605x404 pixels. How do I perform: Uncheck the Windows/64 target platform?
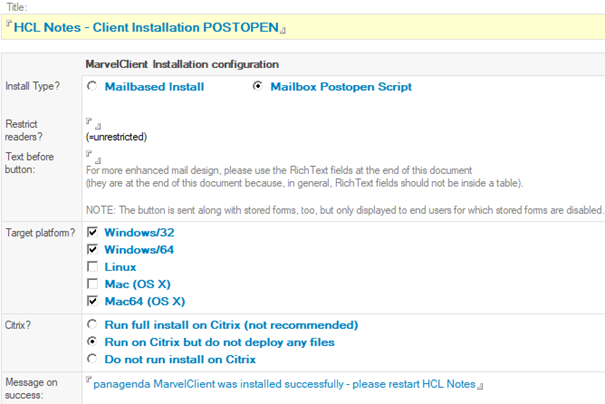(92, 249)
